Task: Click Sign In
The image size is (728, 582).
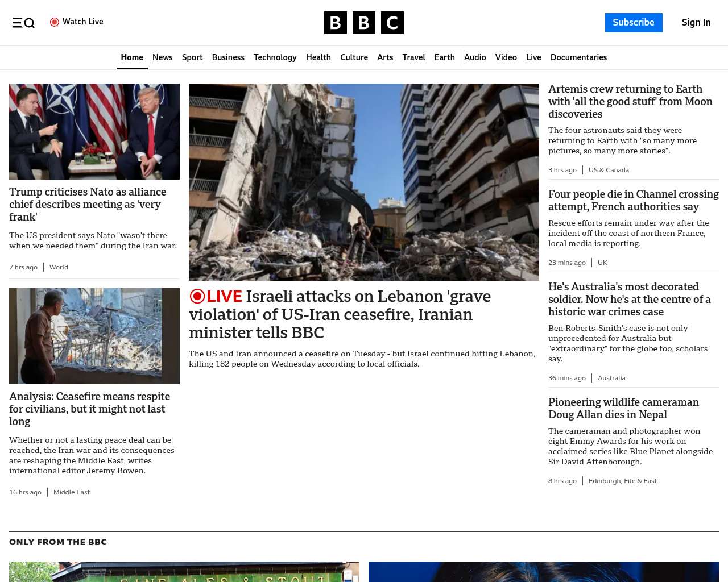Action: (696, 23)
